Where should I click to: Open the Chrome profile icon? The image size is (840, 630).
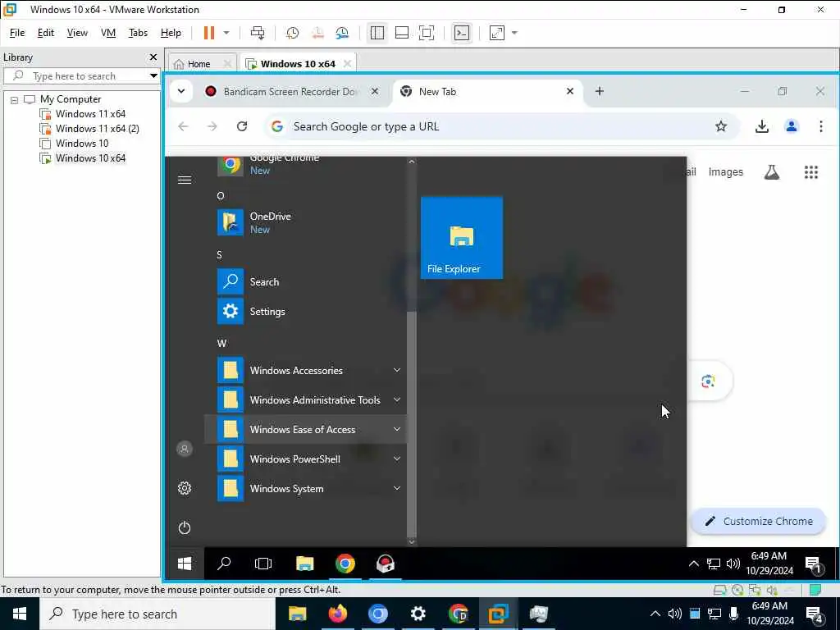click(792, 126)
